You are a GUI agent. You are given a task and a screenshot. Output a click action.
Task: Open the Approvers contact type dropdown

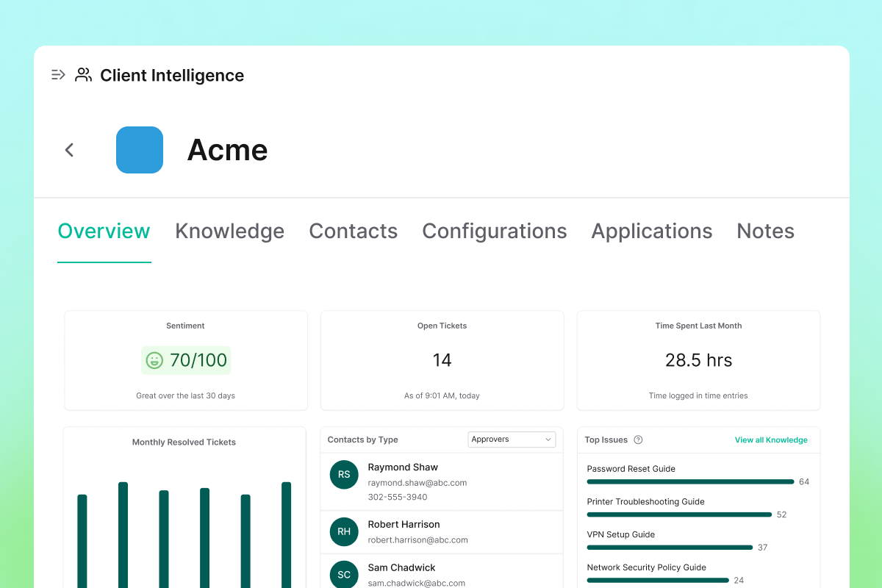(x=512, y=440)
